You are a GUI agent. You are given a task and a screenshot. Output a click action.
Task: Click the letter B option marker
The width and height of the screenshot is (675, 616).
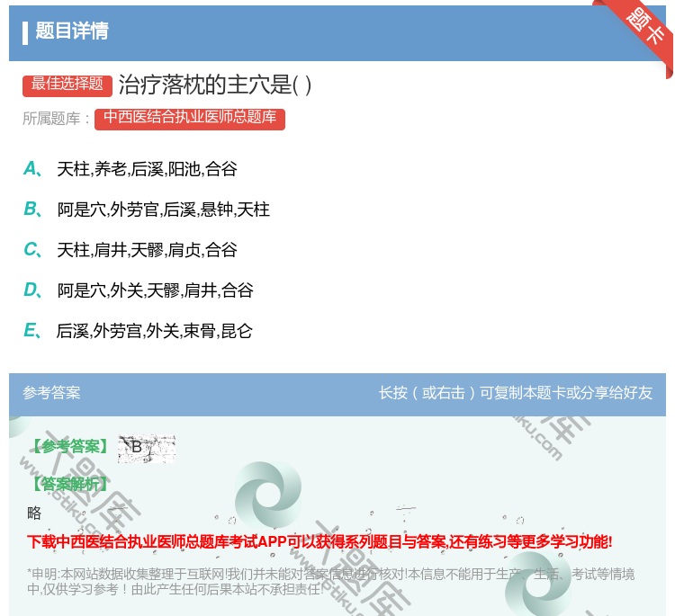(x=32, y=209)
